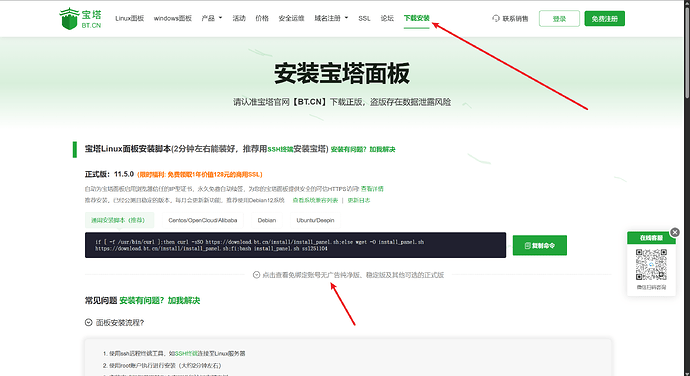Click 安装有问题？加我解决 link under 常见问题

(160, 301)
